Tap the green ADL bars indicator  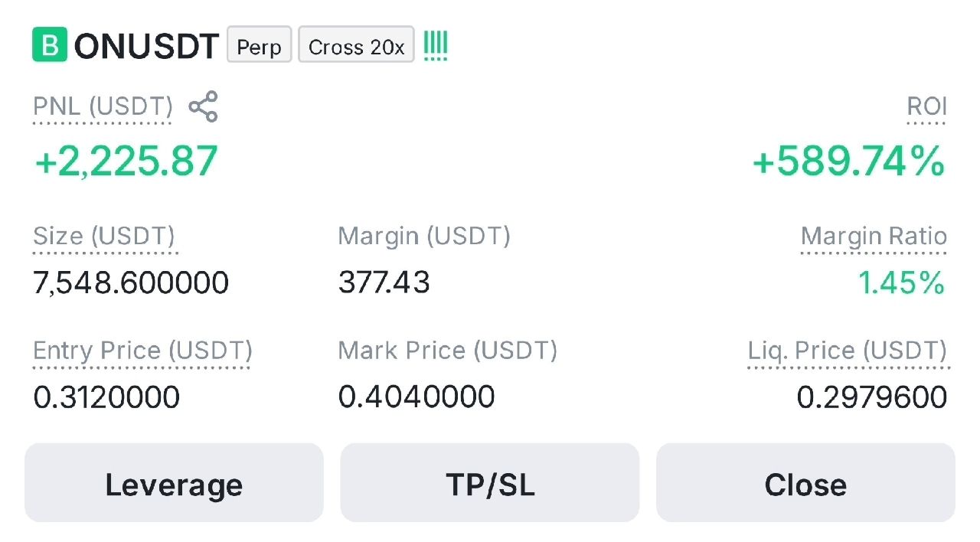(436, 46)
